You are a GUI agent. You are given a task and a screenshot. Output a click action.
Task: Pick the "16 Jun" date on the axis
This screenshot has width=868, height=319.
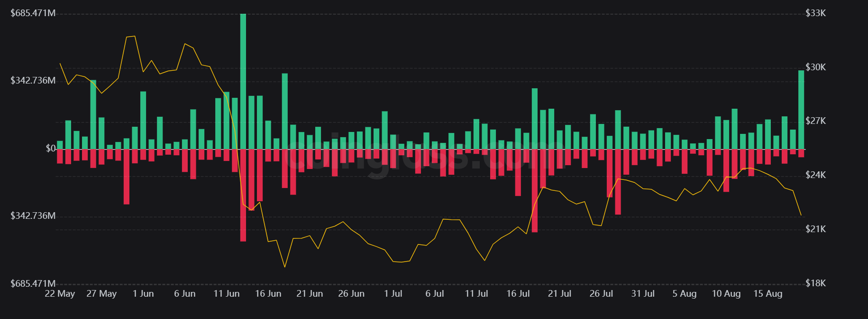pyautogui.click(x=268, y=294)
